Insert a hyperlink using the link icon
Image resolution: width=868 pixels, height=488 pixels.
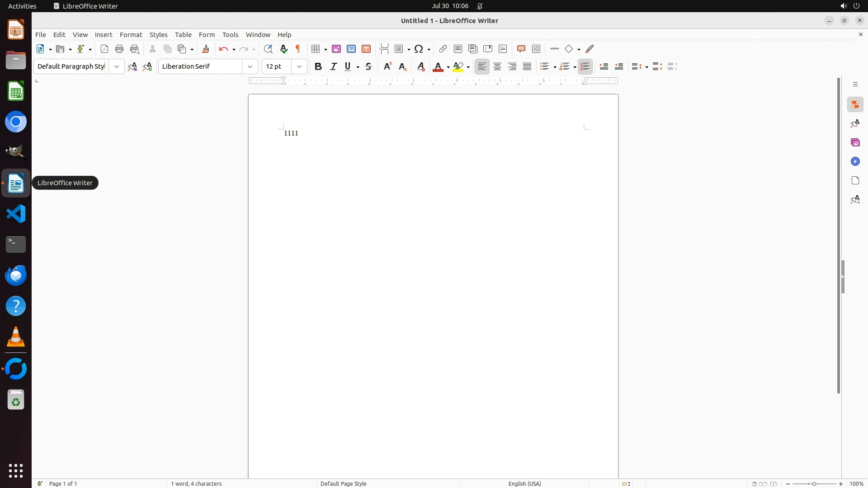pyautogui.click(x=443, y=49)
